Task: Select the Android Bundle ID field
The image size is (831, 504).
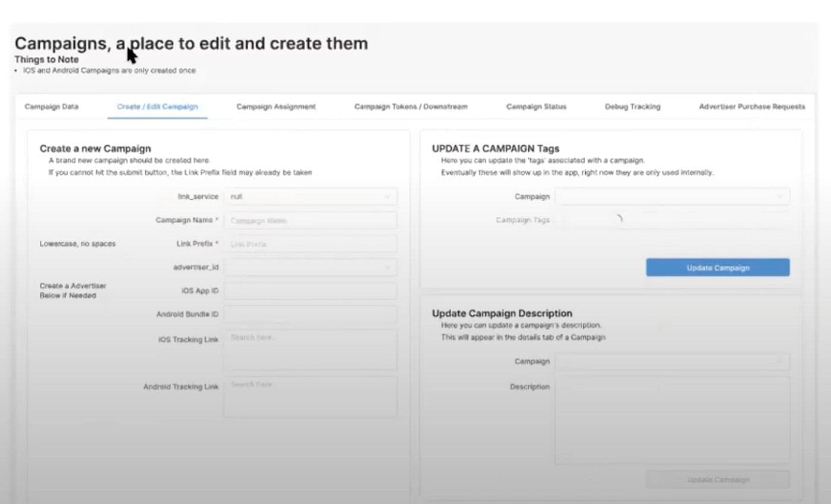Action: pos(310,314)
